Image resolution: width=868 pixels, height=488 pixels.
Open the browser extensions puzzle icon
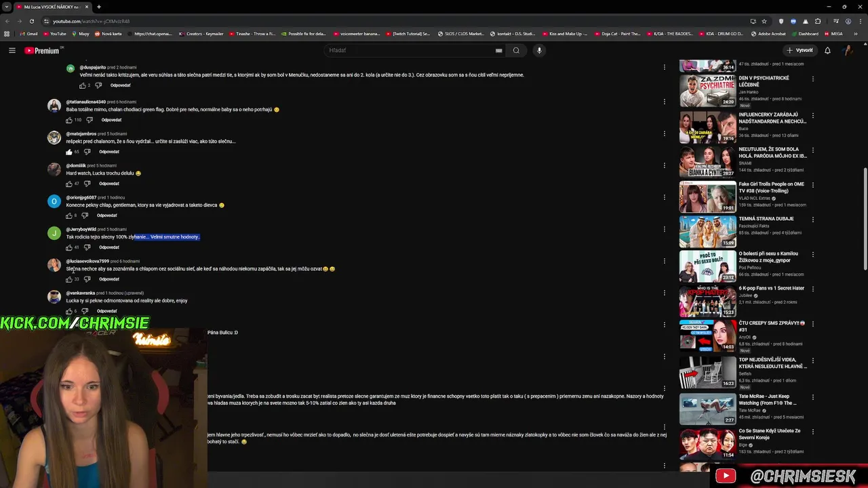[x=818, y=21]
